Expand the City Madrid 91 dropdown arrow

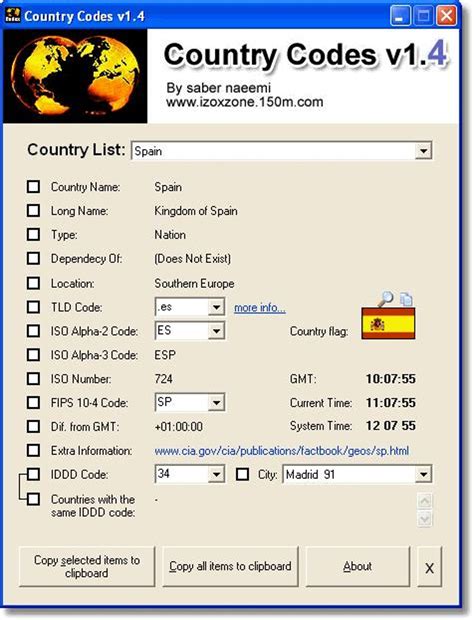tap(423, 474)
